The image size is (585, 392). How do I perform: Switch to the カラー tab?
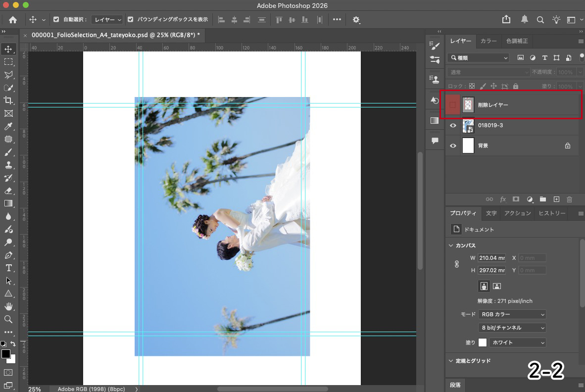[488, 41]
